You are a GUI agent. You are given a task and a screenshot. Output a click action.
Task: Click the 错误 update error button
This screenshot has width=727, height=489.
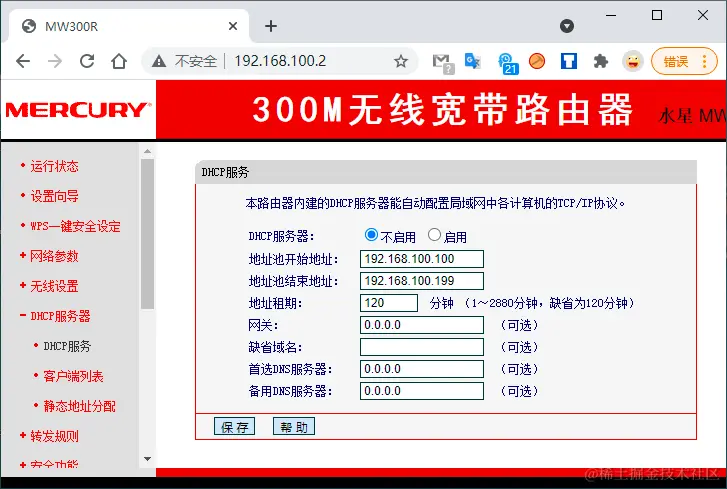(x=684, y=61)
